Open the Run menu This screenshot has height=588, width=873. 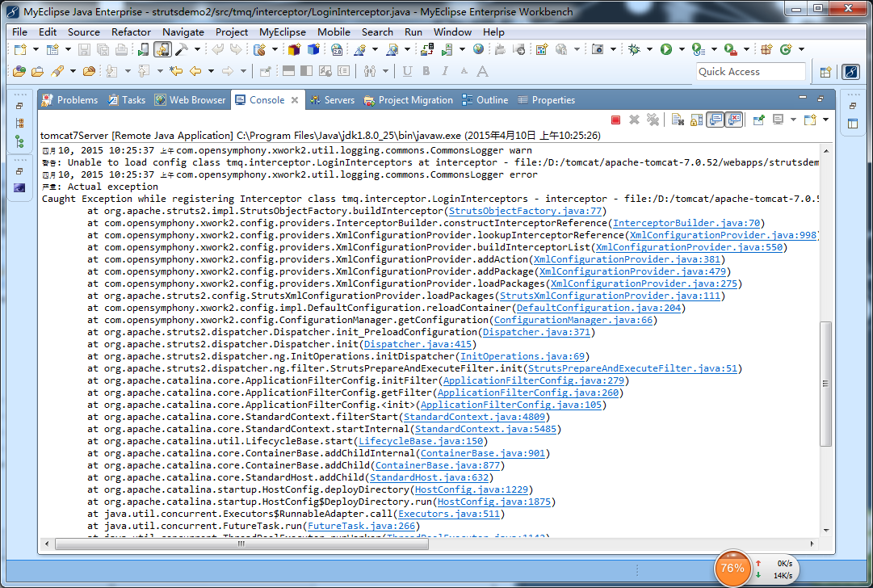pos(413,32)
